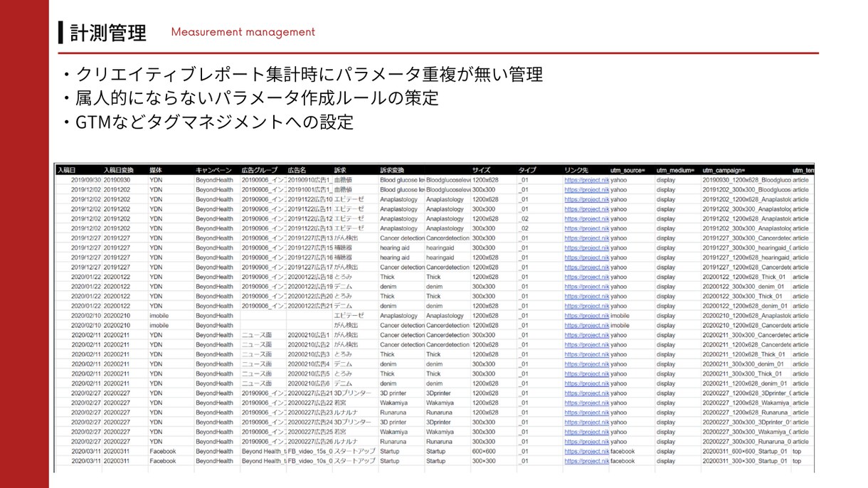Open the project link in the 20190930 row
The width and height of the screenshot is (868, 488).
coord(587,181)
